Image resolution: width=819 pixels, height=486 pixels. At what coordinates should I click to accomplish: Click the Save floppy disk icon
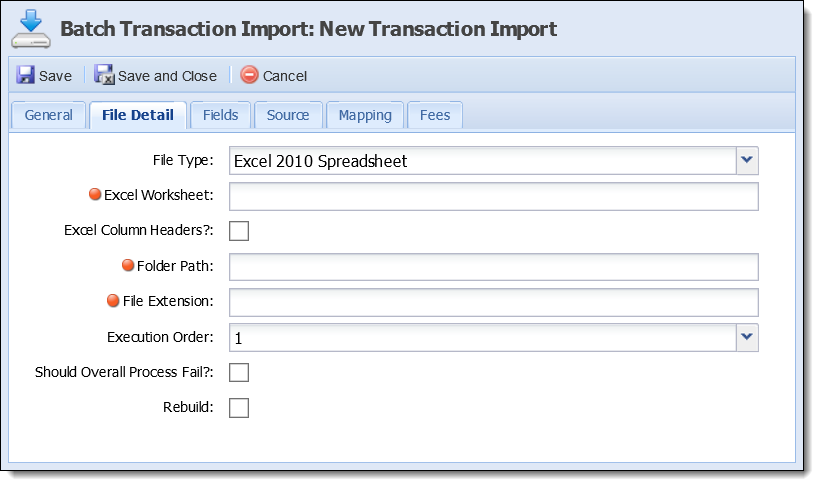(25, 75)
